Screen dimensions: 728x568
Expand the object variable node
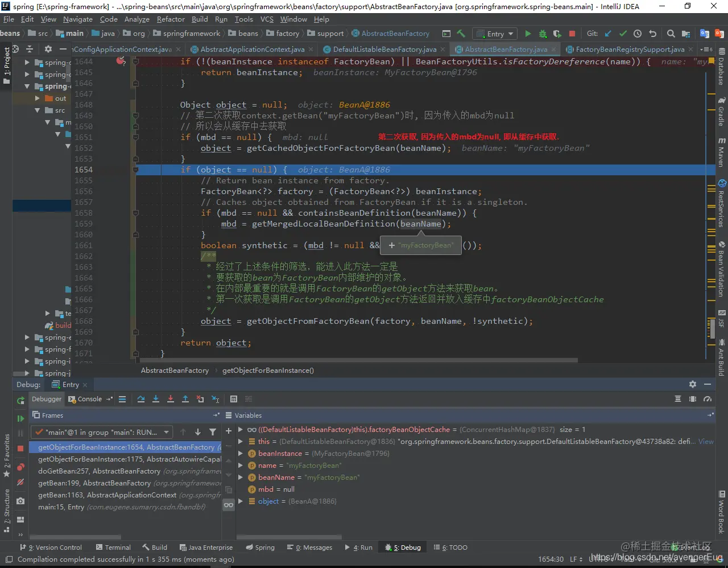pos(241,501)
